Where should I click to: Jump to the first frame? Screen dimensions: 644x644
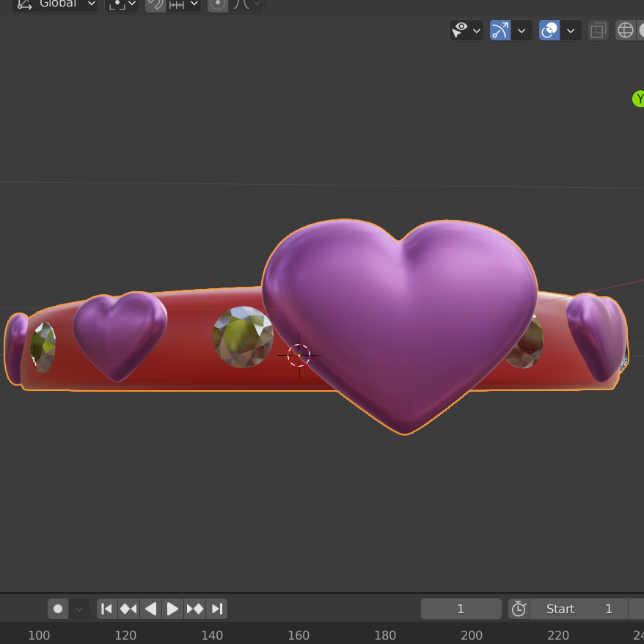pos(107,609)
